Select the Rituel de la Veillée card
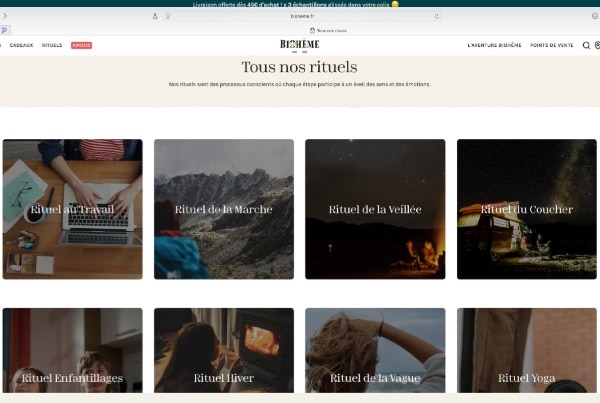Screen dimensions: 600x403 click(375, 209)
